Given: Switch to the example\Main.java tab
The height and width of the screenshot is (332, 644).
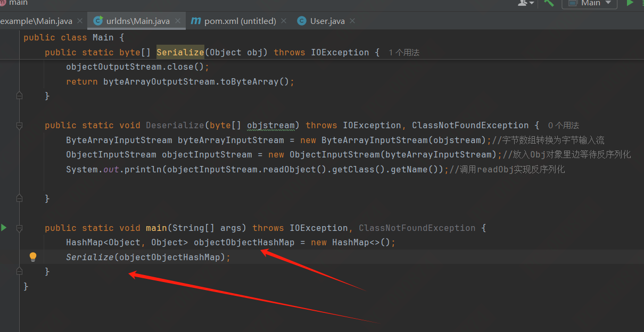Looking at the screenshot, I should click(36, 21).
